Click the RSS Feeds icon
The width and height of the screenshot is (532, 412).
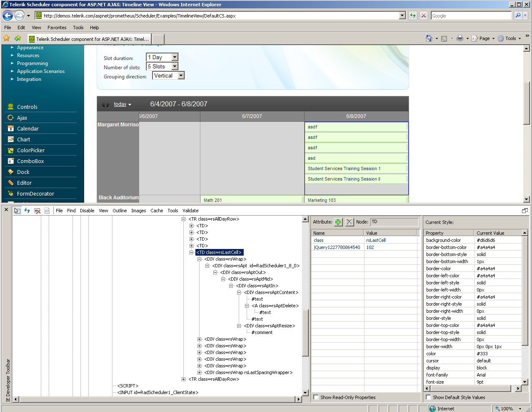444,38
